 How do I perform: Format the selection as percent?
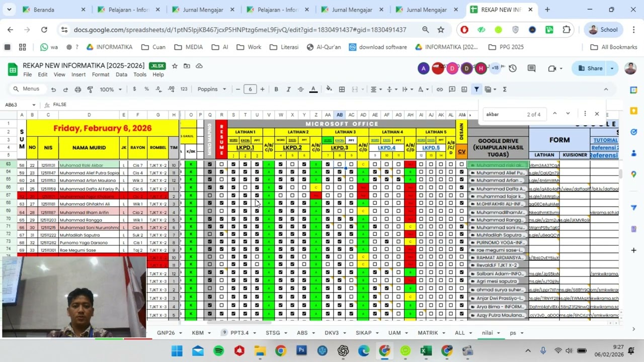point(146,89)
